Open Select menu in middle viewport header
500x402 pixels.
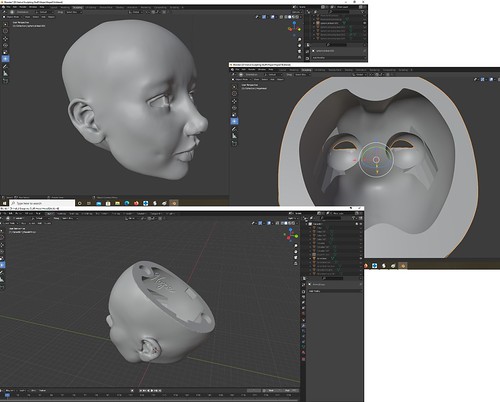point(265,79)
